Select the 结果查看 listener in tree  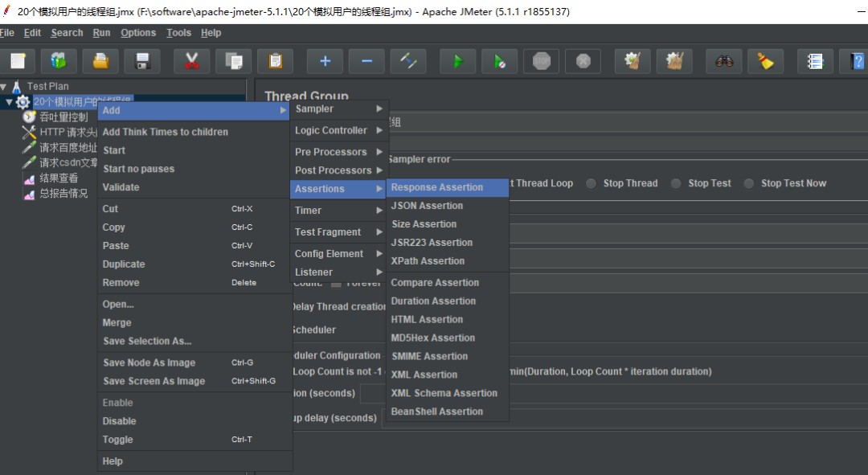point(59,178)
